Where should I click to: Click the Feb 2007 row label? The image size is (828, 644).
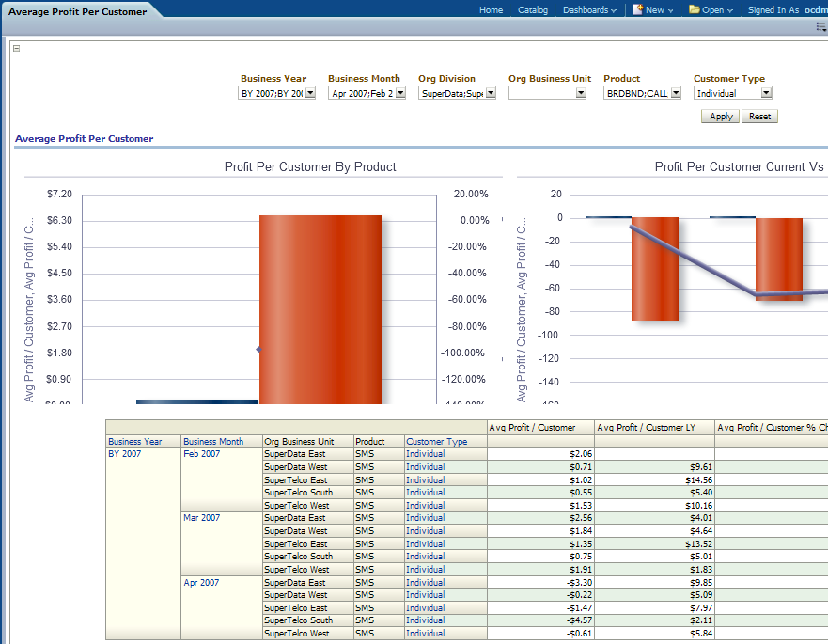[x=201, y=454]
